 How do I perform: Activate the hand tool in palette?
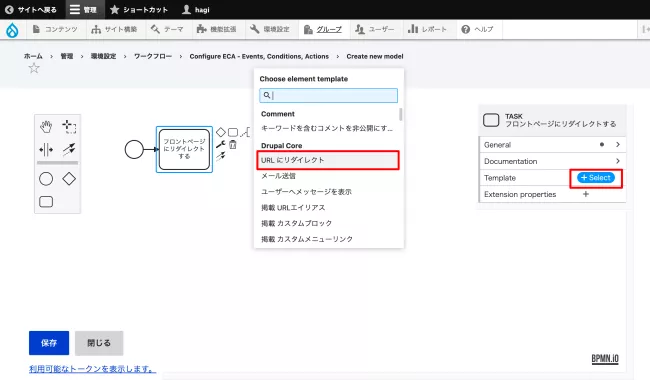46,126
